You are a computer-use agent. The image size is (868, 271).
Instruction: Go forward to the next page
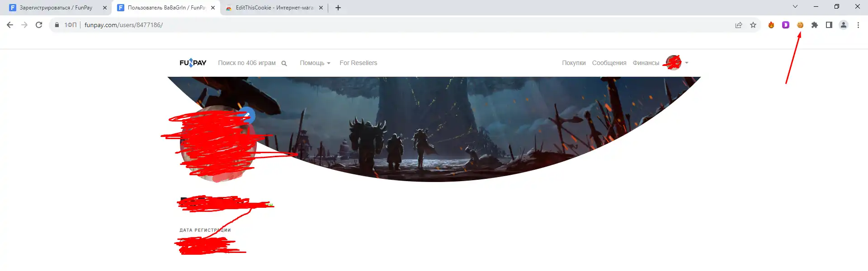click(24, 25)
